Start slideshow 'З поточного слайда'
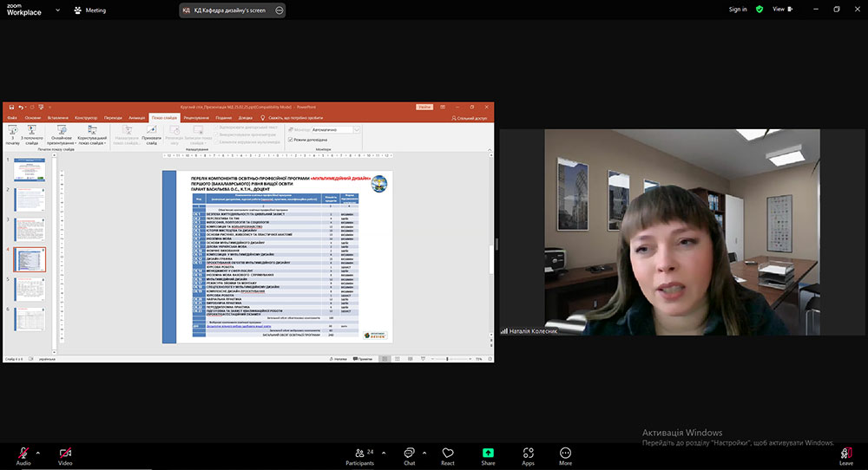This screenshot has height=470, width=868. tap(31, 135)
